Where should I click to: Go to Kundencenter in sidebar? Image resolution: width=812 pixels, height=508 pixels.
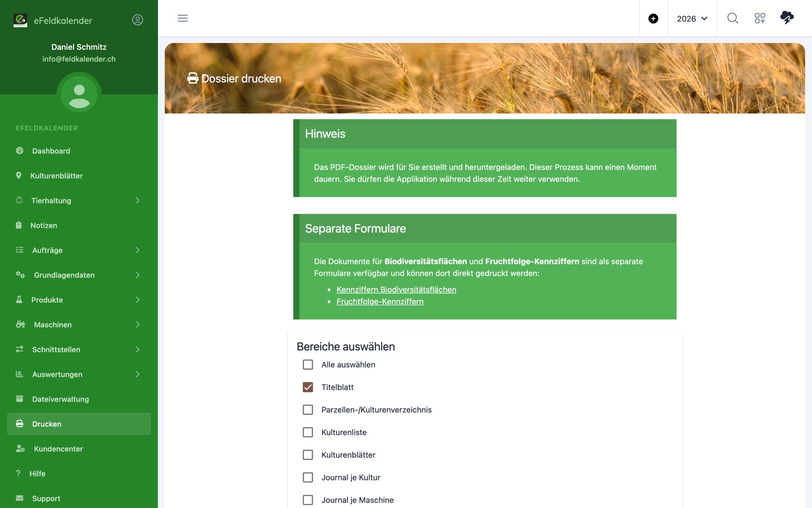point(79,449)
